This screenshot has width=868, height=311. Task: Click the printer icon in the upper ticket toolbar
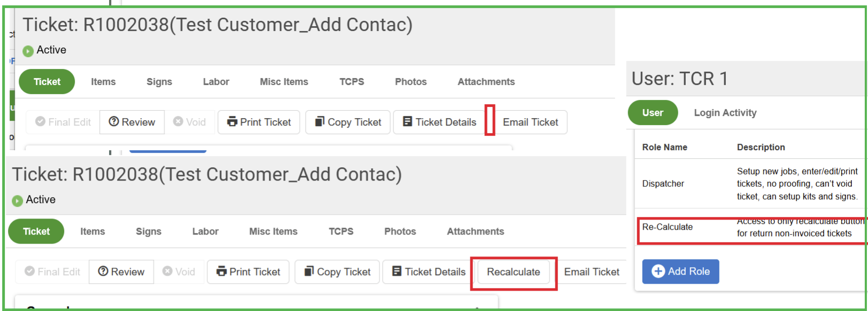pyautogui.click(x=232, y=122)
